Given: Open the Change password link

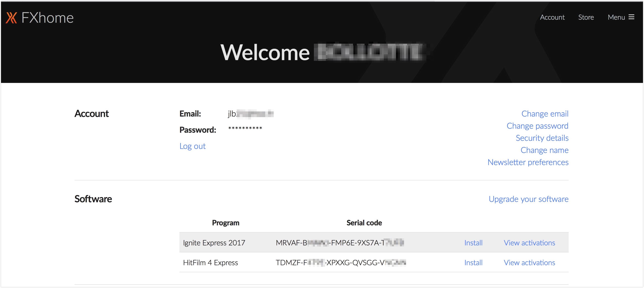Looking at the screenshot, I should [x=537, y=126].
